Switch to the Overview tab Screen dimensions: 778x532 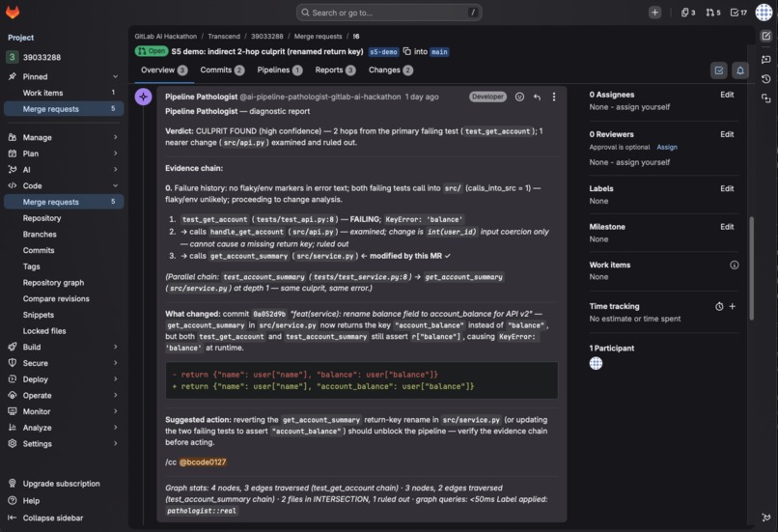[164, 70]
